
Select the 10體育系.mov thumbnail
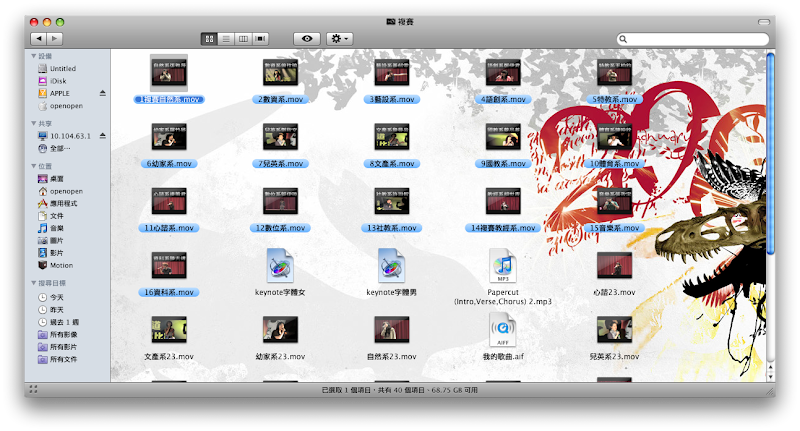614,137
